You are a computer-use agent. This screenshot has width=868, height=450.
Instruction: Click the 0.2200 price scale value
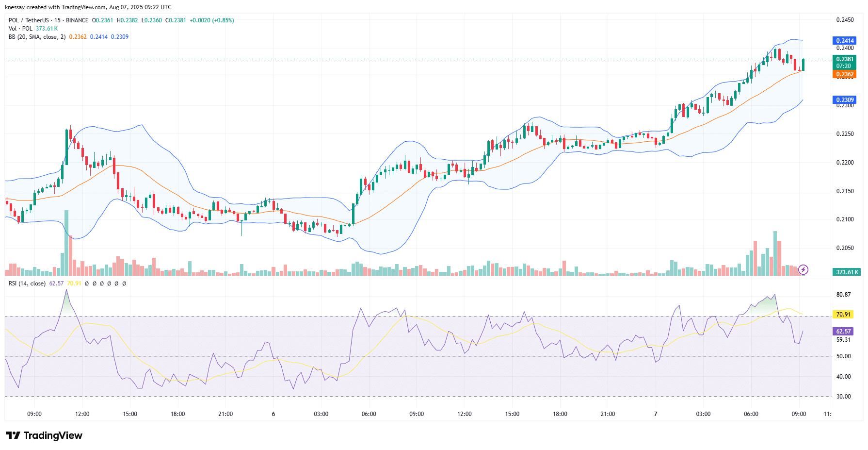[x=845, y=163]
